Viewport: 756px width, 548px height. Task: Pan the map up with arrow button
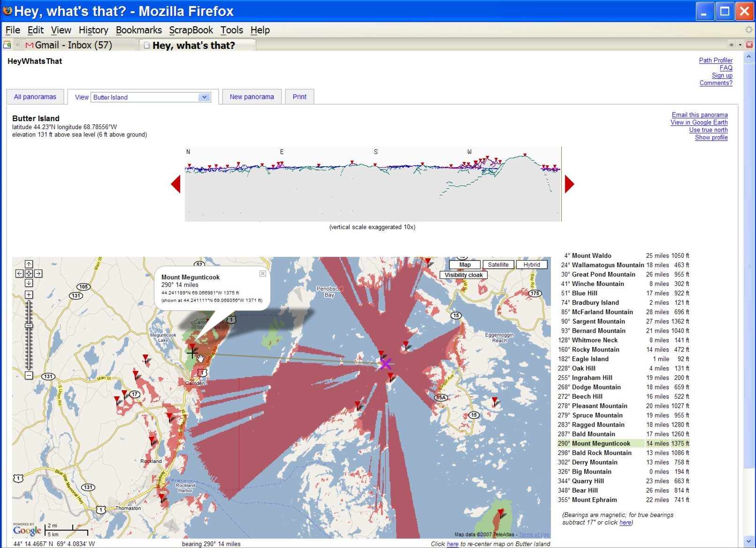click(29, 264)
